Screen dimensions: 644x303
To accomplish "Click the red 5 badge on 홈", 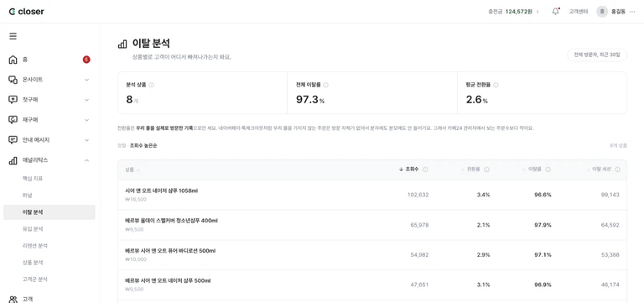I will click(86, 60).
